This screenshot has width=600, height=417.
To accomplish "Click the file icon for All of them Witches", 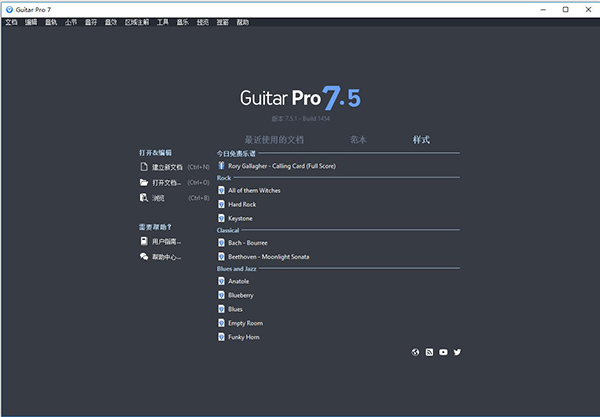I will click(221, 190).
